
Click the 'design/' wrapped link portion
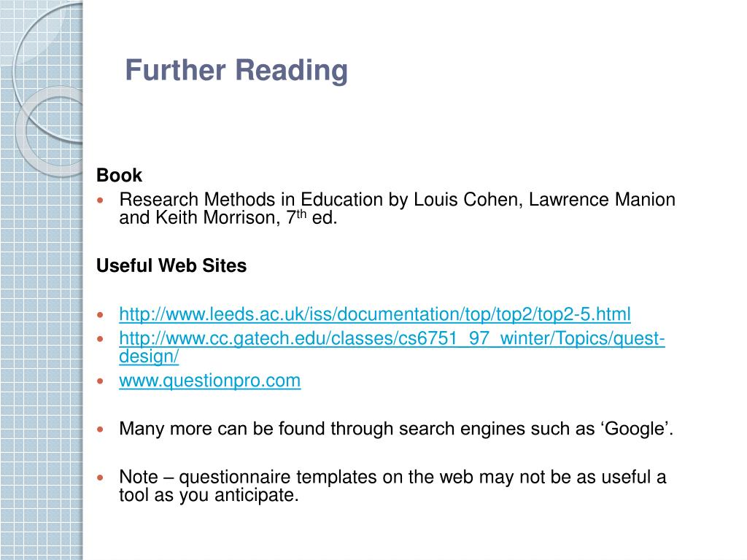(x=149, y=357)
